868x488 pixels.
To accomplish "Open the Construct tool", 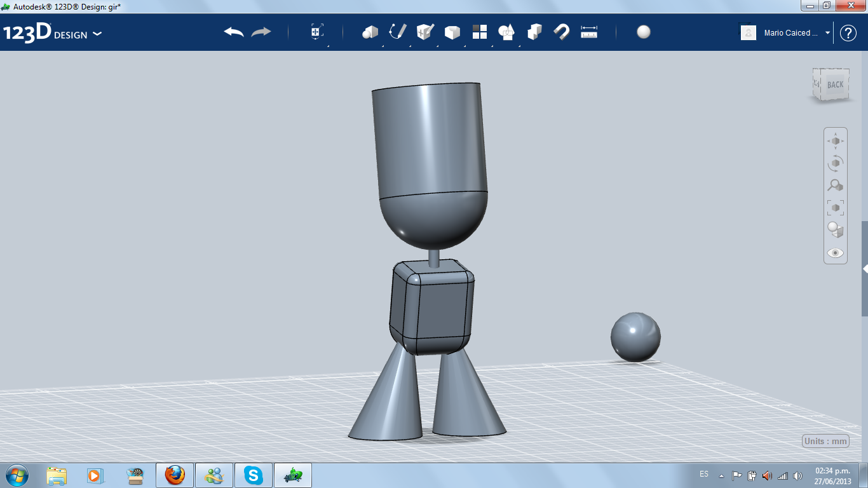I will [x=425, y=32].
